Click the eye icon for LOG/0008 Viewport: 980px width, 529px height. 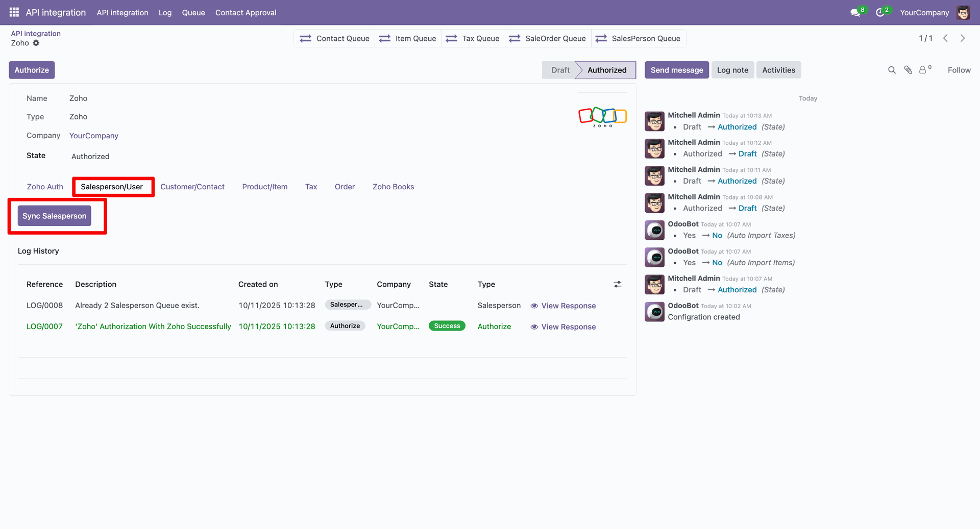(534, 306)
